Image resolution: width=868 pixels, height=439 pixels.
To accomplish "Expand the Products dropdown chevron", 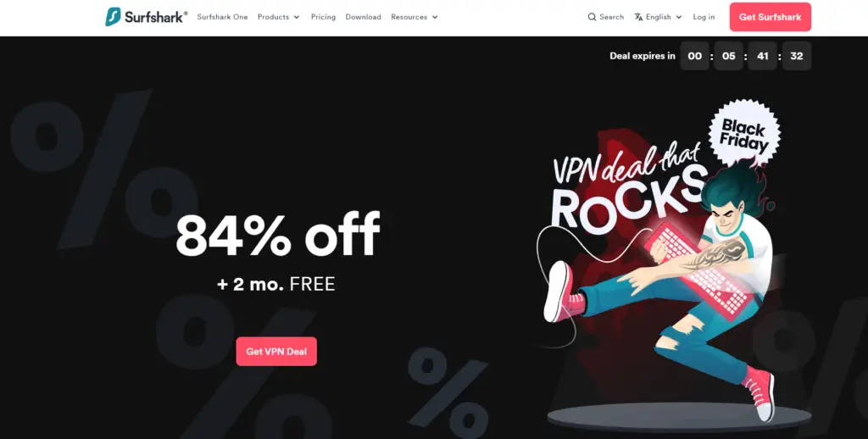I will [296, 17].
